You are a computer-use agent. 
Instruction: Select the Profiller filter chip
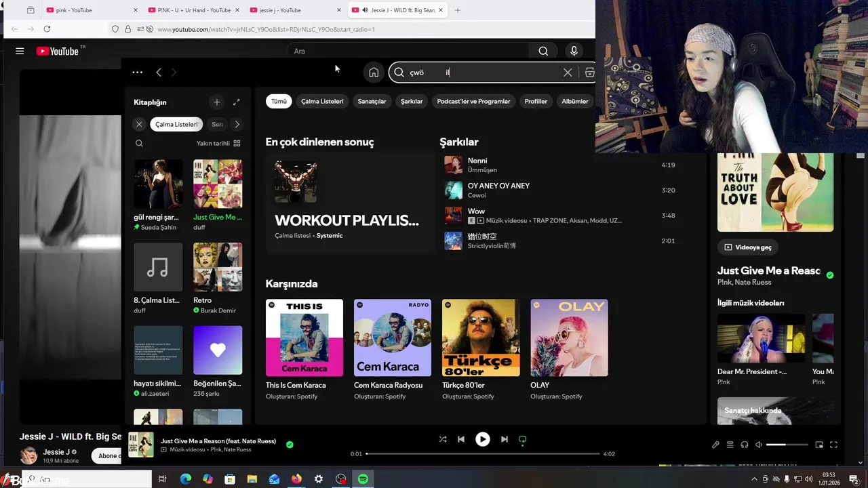tap(536, 101)
